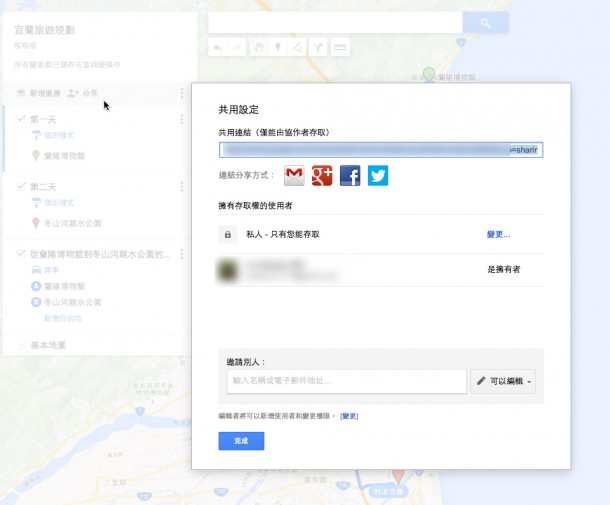Click 個別樣式 under 第二天
Image resolution: width=610 pixels, height=505 pixels.
tap(59, 203)
